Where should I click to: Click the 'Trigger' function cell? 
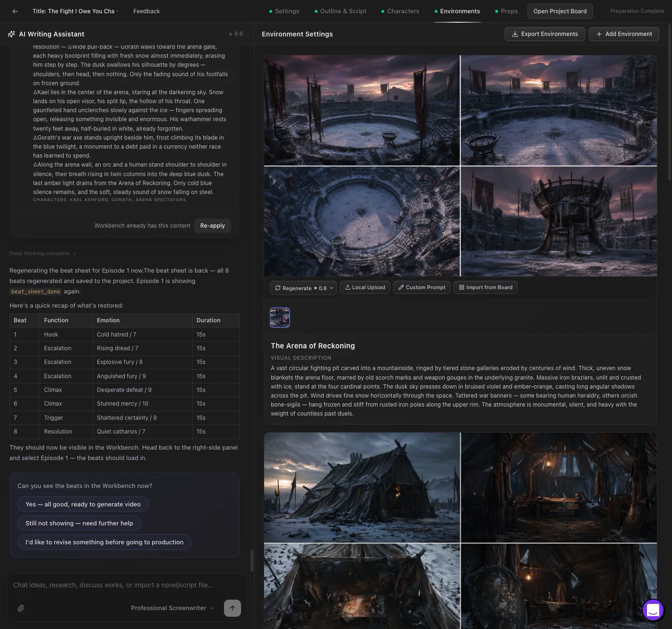point(66,418)
